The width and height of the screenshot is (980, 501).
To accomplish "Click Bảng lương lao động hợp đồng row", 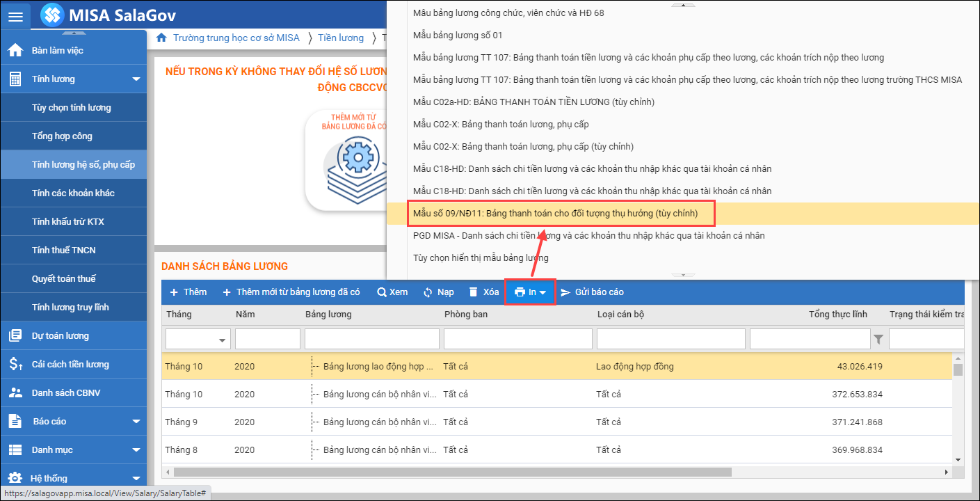I will point(557,366).
